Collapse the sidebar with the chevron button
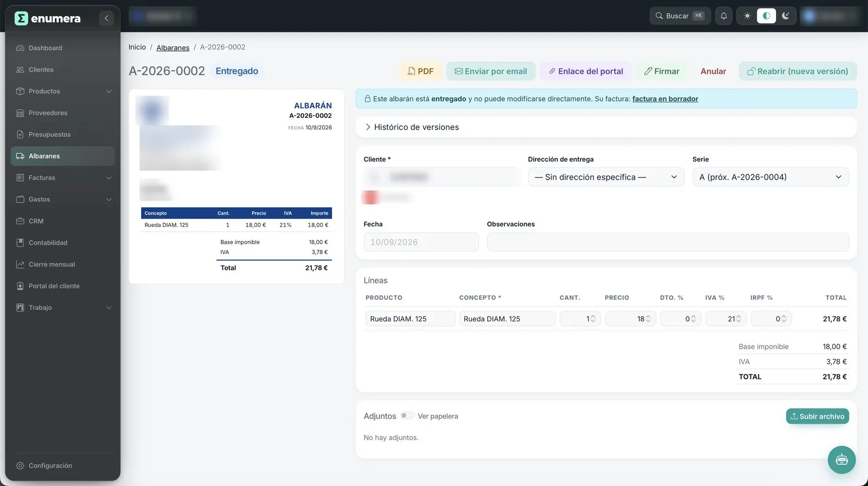This screenshot has height=486, width=868. (106, 18)
